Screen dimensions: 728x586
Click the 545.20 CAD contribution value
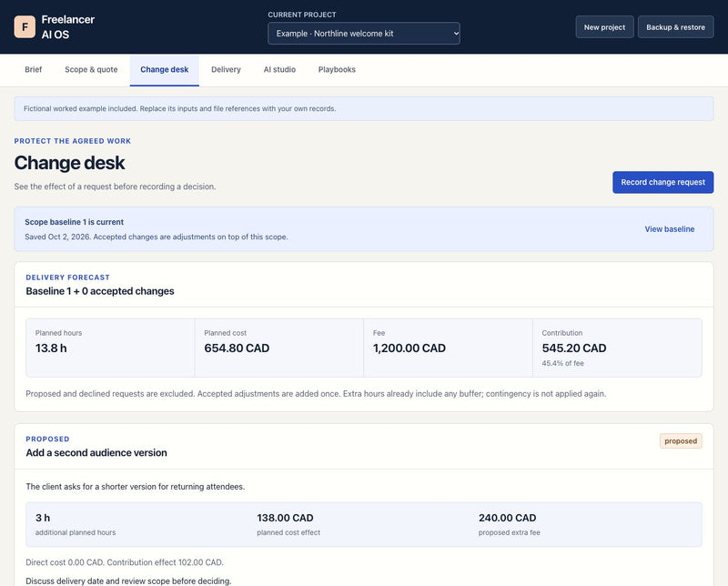click(574, 349)
